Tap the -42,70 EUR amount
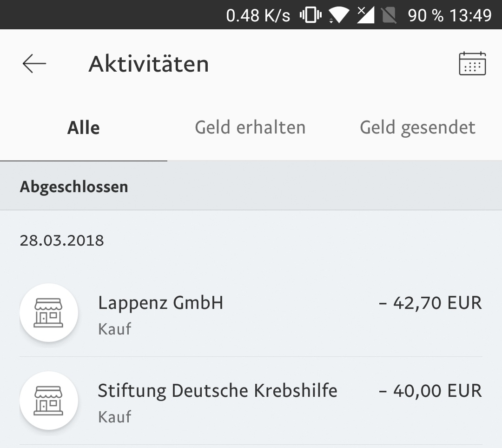 [x=430, y=303]
